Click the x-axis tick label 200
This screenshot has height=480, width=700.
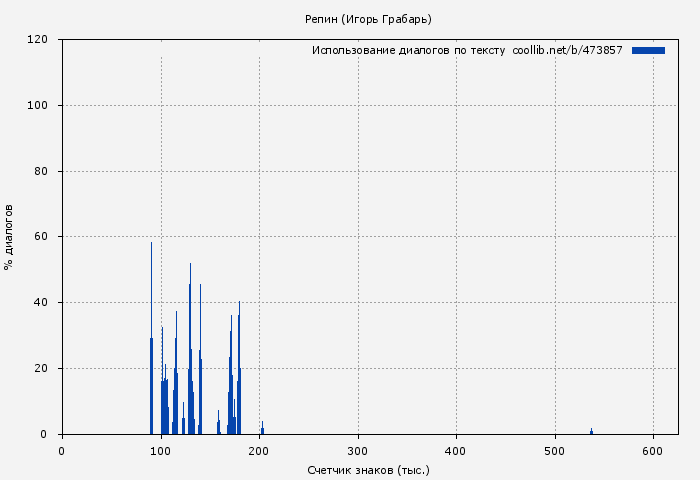click(259, 451)
